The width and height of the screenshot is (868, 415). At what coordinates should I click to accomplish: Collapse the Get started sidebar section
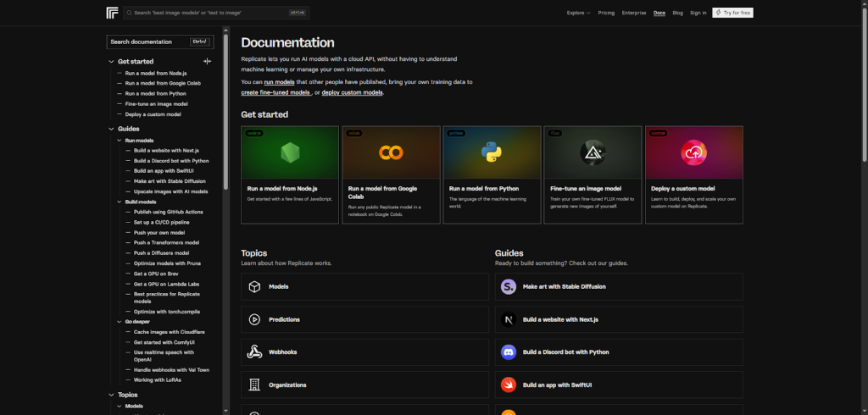(x=111, y=61)
